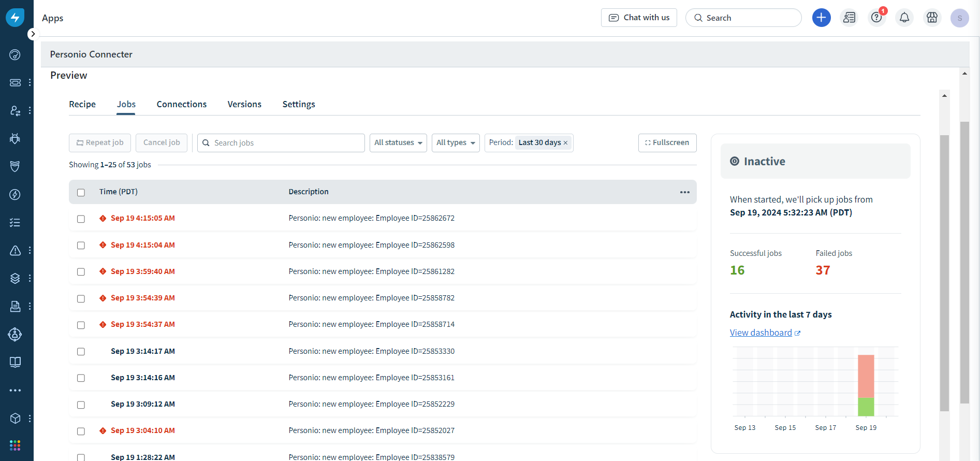
Task: Open the three-dots column options in table header
Action: point(684,192)
